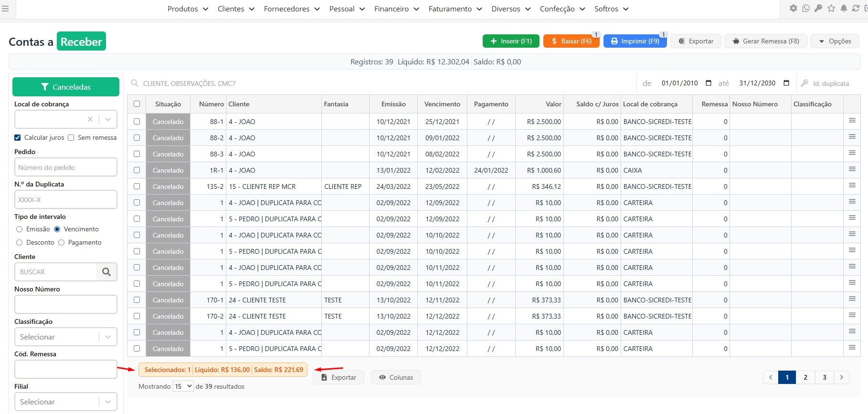
Task: Change the Mostrando 15 results selector
Action: point(183,386)
